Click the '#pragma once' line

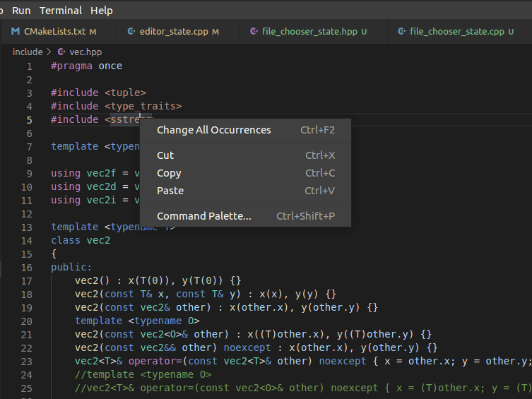86,66
